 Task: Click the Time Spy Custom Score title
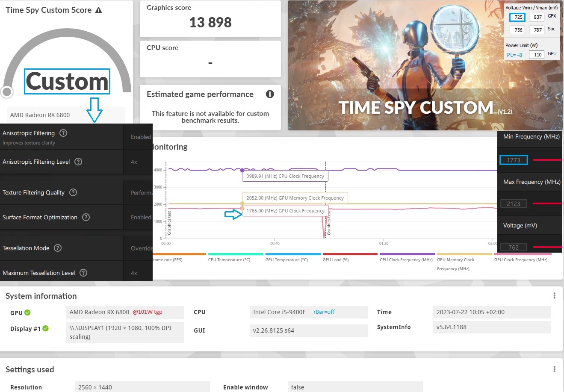[48, 10]
